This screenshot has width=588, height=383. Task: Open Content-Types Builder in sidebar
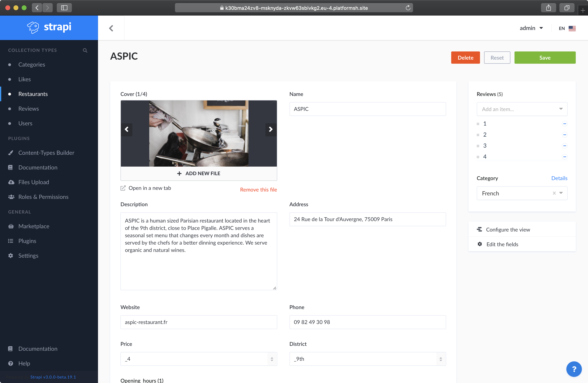pyautogui.click(x=46, y=153)
